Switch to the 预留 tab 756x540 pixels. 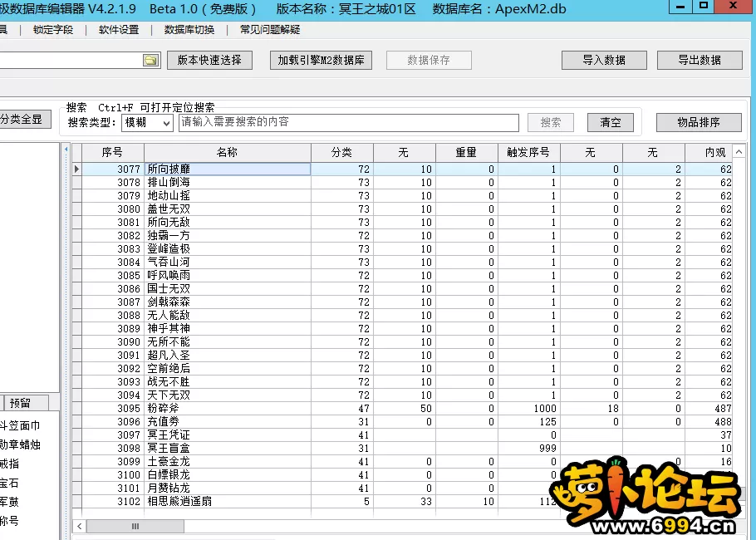pyautogui.click(x=20, y=403)
